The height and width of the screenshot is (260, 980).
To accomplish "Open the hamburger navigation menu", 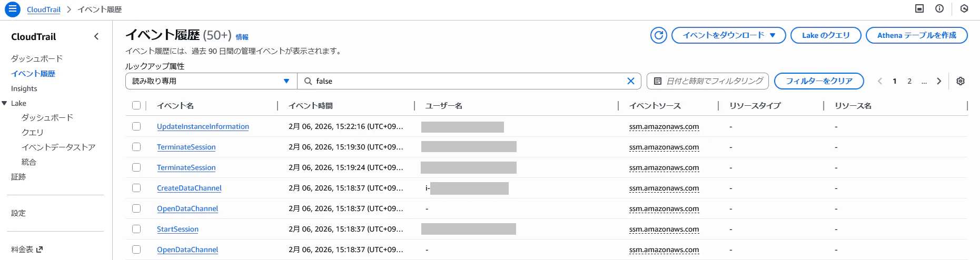I will pyautogui.click(x=12, y=9).
